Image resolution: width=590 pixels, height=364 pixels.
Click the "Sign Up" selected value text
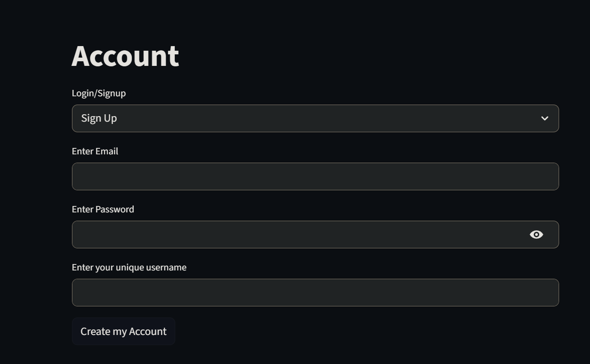(x=99, y=118)
